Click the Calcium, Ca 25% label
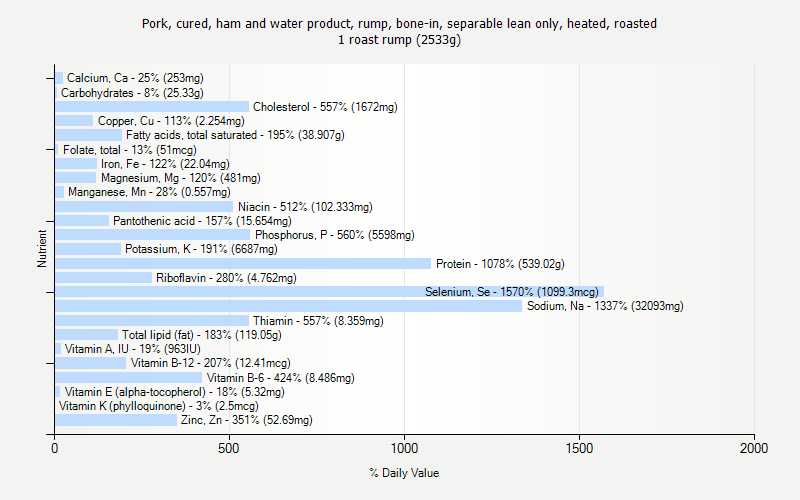Image resolution: width=800 pixels, height=500 pixels. point(135,78)
